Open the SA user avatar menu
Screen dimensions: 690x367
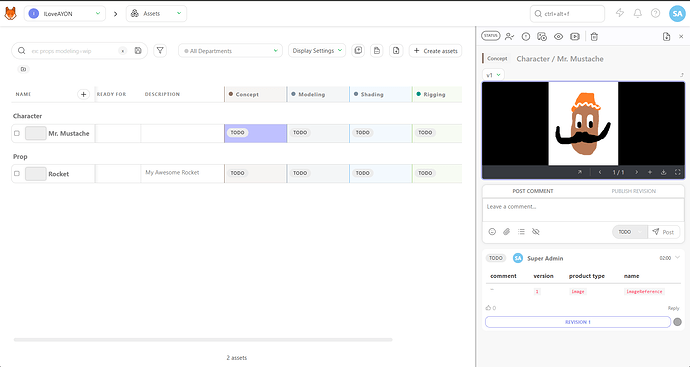pyautogui.click(x=677, y=14)
